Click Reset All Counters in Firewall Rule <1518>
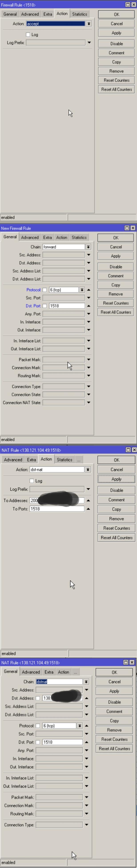The width and height of the screenshot is (137, 868). pyautogui.click(x=117, y=89)
